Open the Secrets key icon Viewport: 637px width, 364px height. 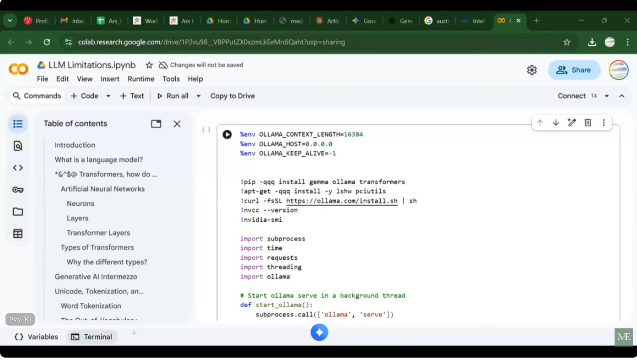coord(18,190)
